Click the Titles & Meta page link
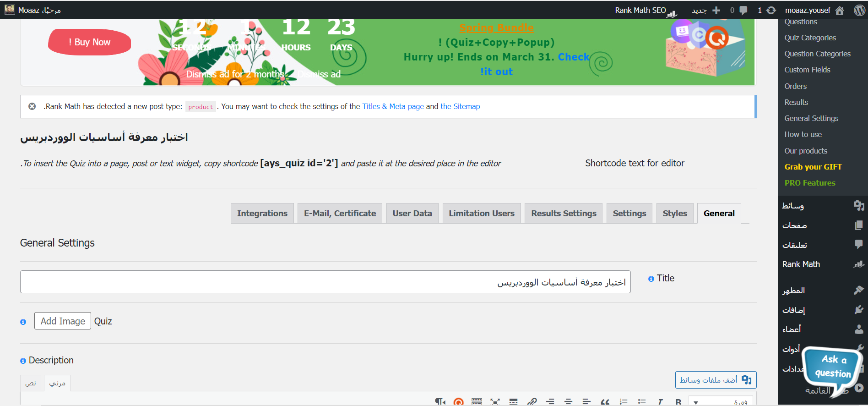The width and height of the screenshot is (868, 406). pyautogui.click(x=393, y=106)
